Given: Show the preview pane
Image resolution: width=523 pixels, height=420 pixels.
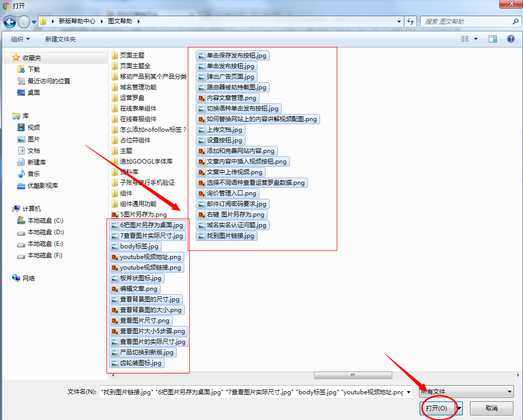Looking at the screenshot, I should pos(492,38).
